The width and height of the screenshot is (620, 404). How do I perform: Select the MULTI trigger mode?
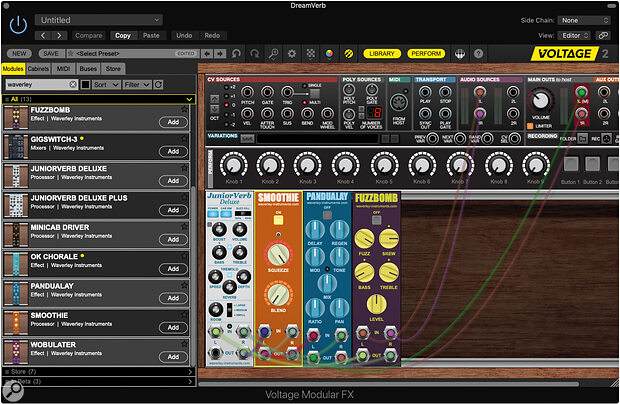tap(304, 103)
